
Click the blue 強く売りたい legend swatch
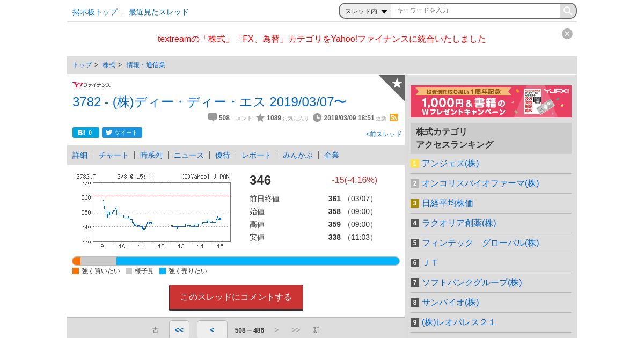163,271
